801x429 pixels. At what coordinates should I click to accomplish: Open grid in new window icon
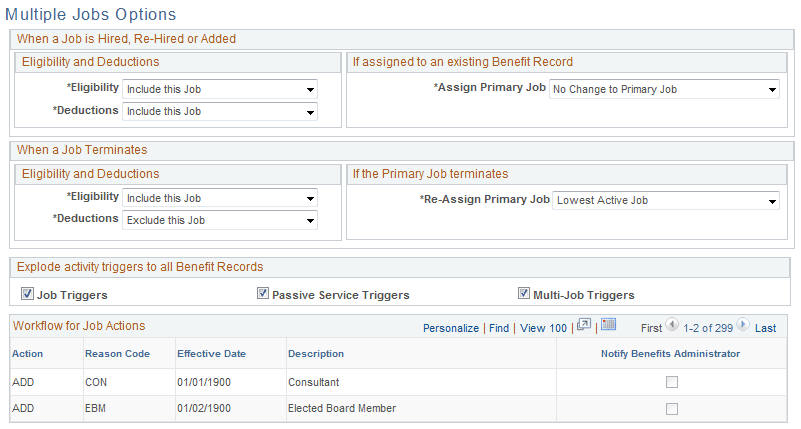584,325
